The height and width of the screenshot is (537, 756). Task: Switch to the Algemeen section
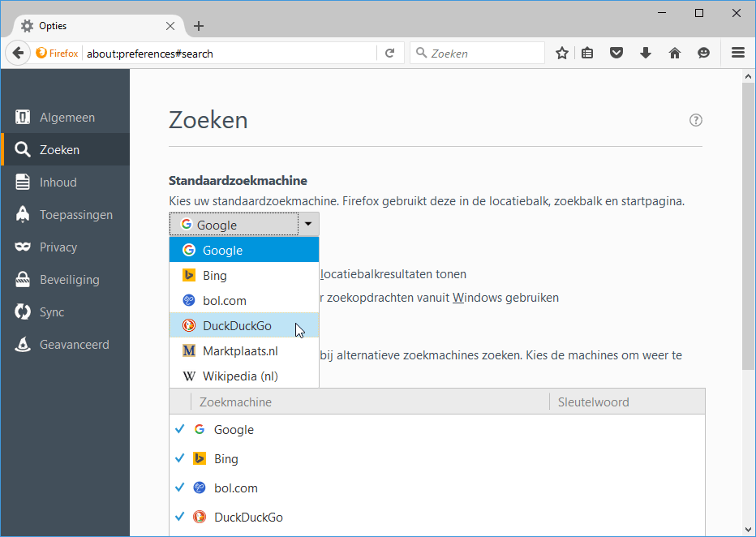coord(67,118)
